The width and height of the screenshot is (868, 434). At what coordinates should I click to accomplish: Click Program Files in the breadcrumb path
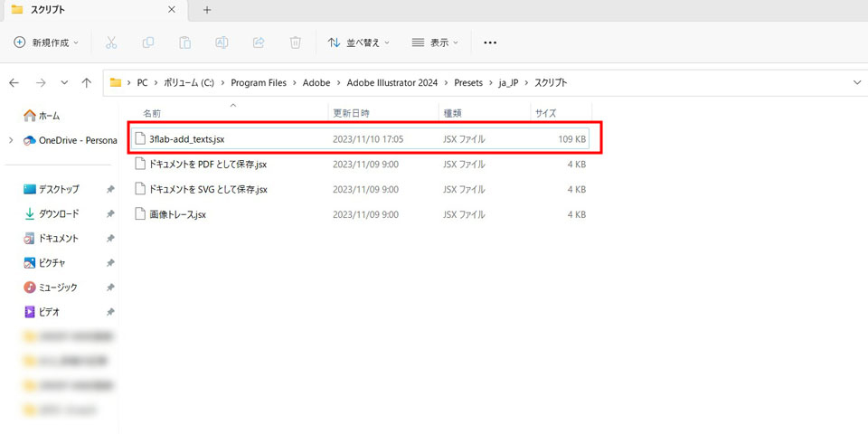[x=259, y=82]
